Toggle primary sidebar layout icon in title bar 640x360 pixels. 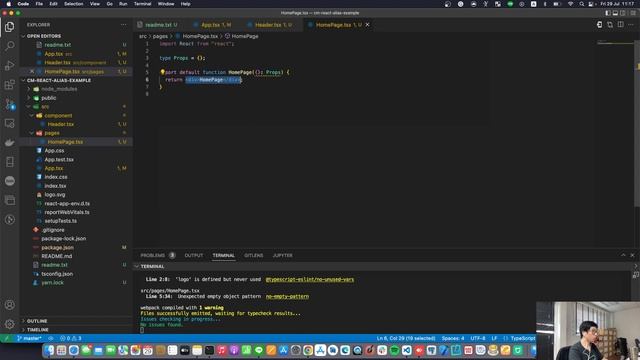pyautogui.click(x=608, y=13)
